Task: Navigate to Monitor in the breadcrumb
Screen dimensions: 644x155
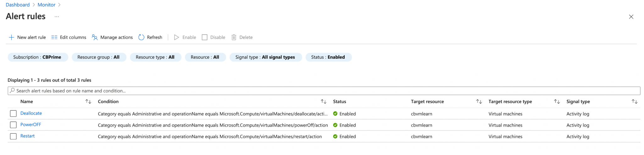Action: point(46,5)
